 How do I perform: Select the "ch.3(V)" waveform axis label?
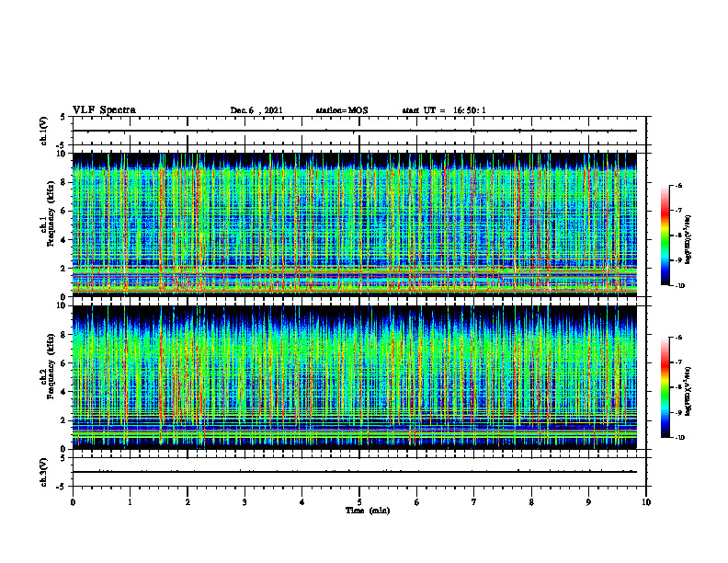click(44, 472)
